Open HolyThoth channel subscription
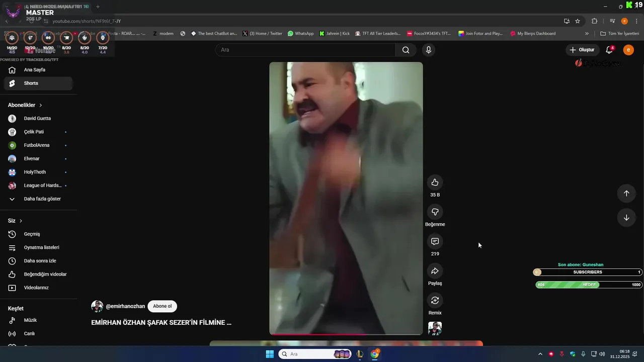Viewport: 644px width, 362px height. pyautogui.click(x=38, y=172)
